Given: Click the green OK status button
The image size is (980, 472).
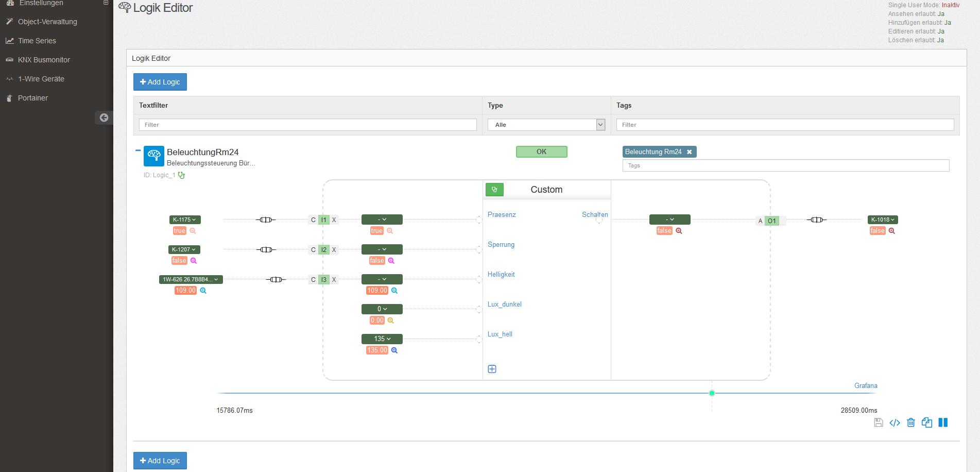Looking at the screenshot, I should [x=542, y=151].
